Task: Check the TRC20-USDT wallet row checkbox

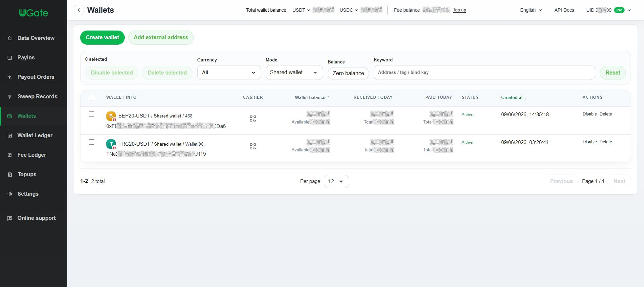Action: click(92, 142)
